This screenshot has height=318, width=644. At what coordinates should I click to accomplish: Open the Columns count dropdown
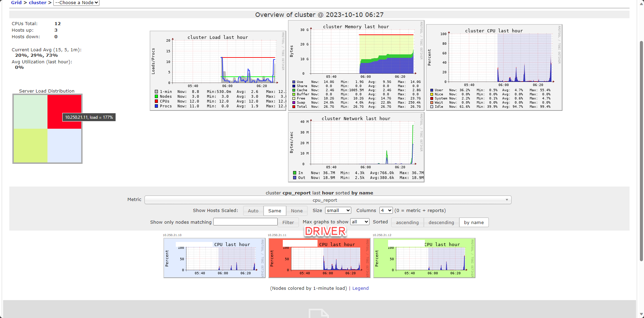coord(386,210)
